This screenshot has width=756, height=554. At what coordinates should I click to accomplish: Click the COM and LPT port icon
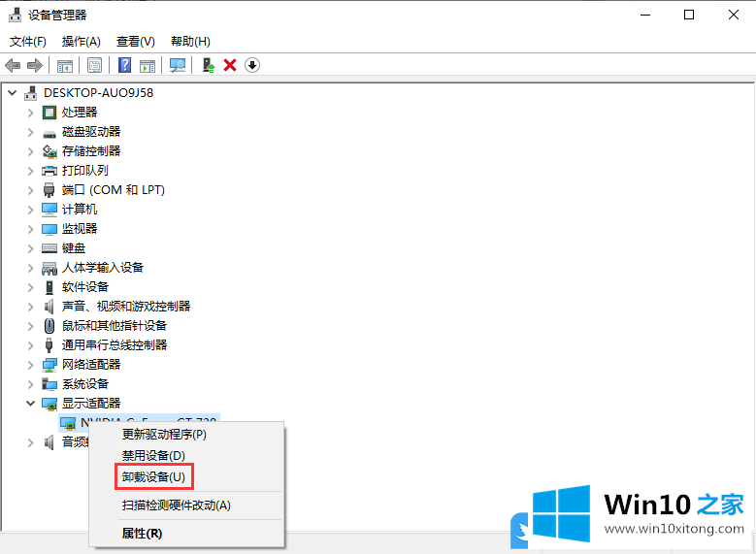[49, 190]
